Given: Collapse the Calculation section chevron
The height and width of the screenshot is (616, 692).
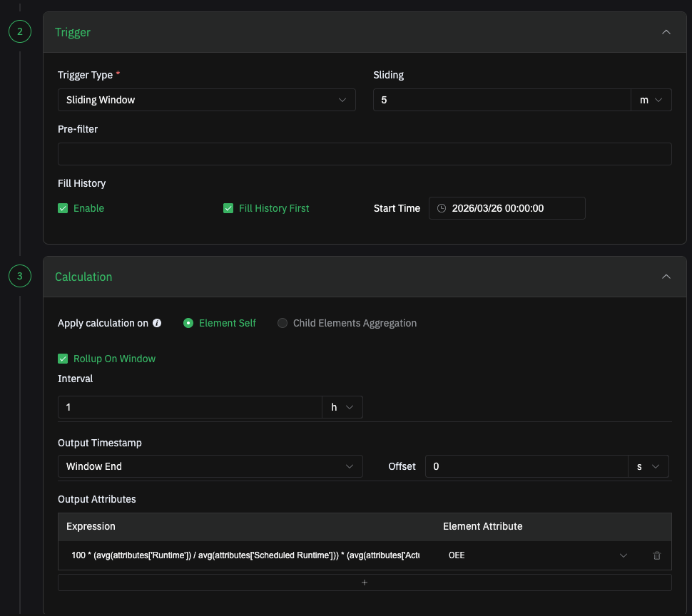Looking at the screenshot, I should pyautogui.click(x=666, y=277).
